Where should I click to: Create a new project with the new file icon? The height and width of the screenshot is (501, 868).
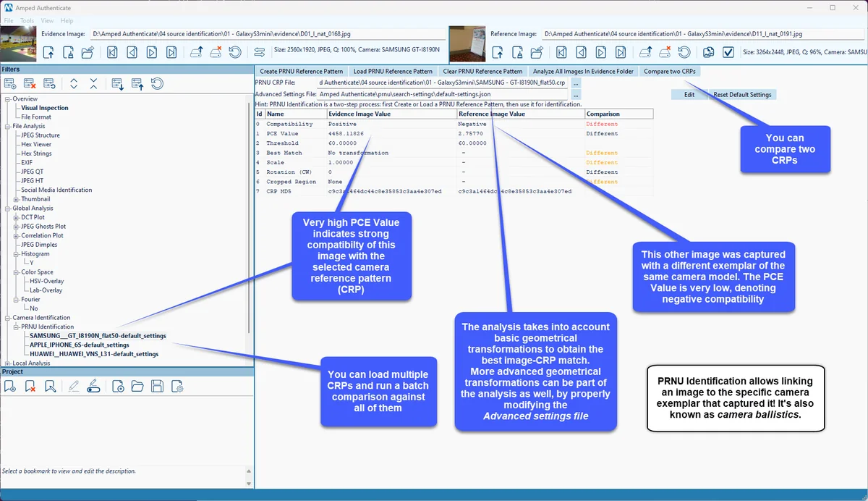pyautogui.click(x=118, y=387)
